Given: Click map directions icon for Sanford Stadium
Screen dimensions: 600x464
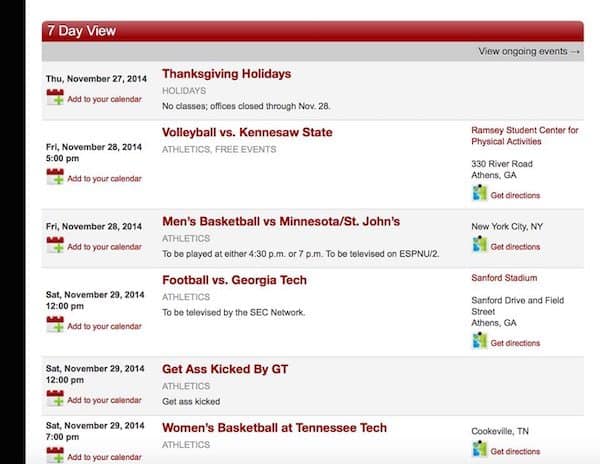Looking at the screenshot, I should pos(480,342).
